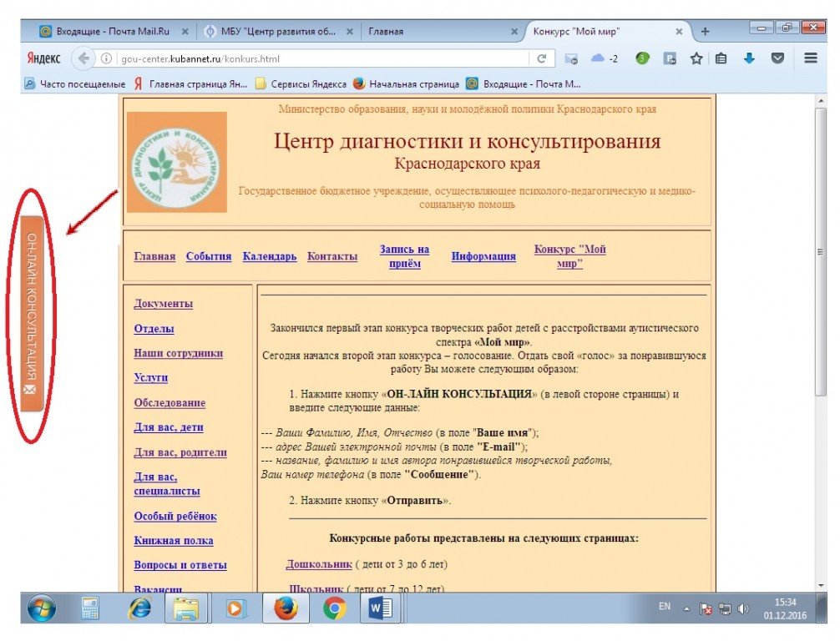Open "Запись на приём" navigation link

click(x=404, y=256)
